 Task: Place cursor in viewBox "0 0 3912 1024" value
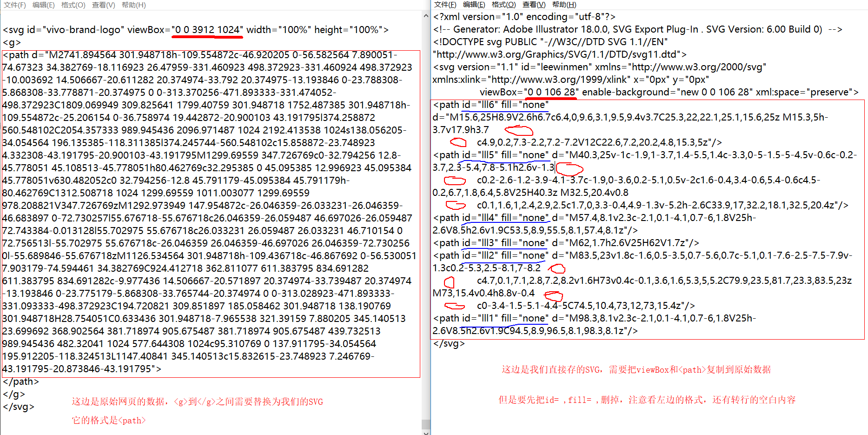tap(207, 30)
